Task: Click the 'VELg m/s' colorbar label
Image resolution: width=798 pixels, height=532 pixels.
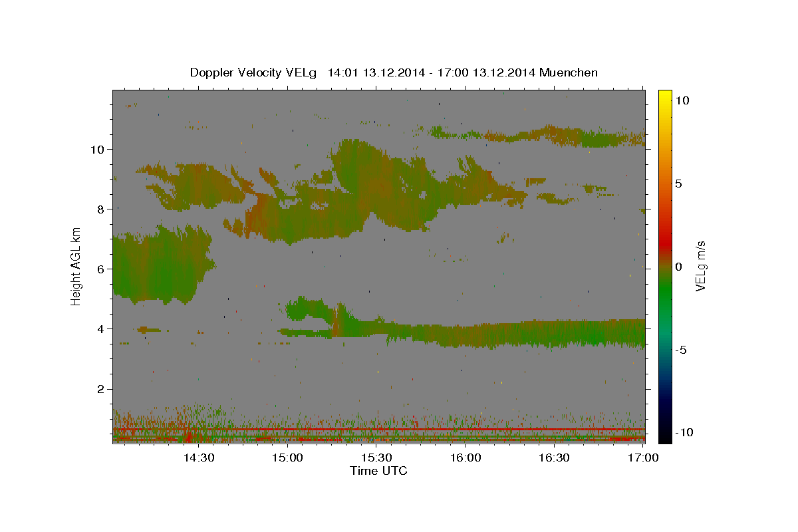Action: point(700,267)
